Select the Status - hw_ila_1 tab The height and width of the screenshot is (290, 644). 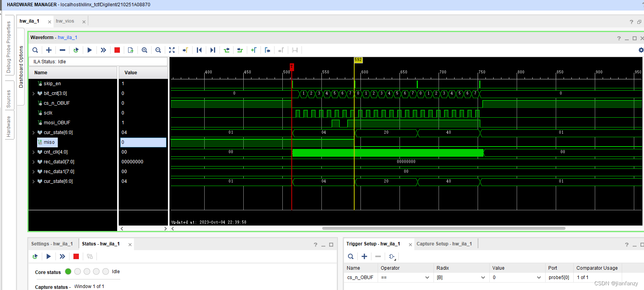click(101, 244)
